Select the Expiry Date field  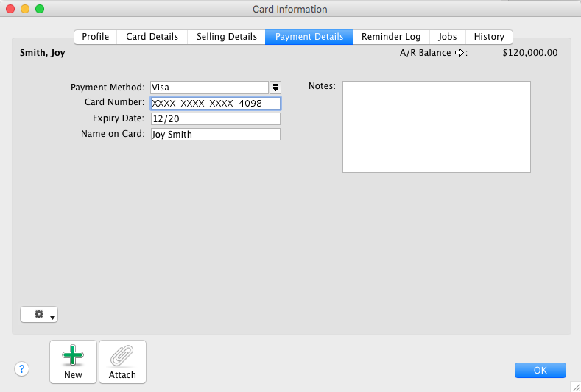coord(216,119)
